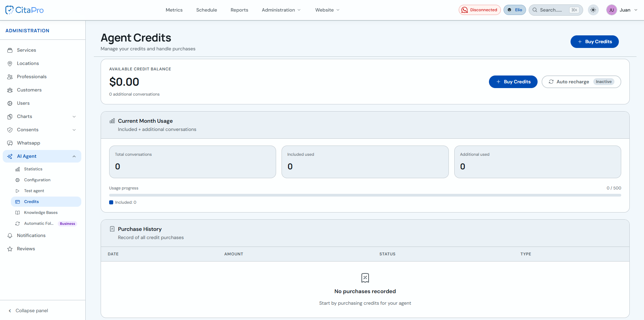644x320 pixels.
Task: Click the Customers group icon
Action: click(10, 90)
